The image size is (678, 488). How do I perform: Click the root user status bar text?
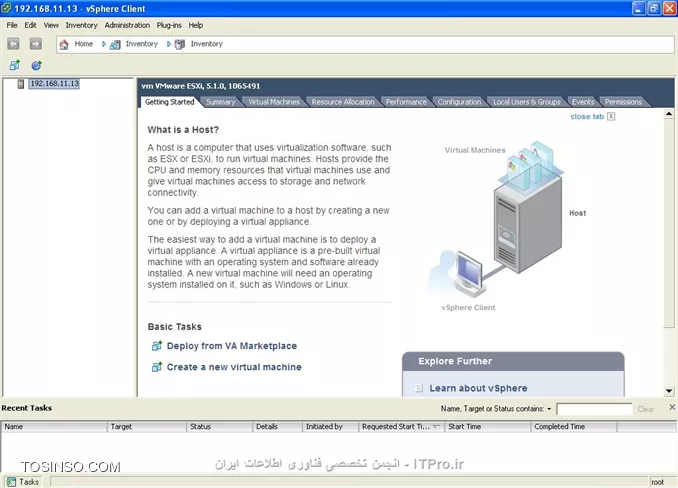click(657, 482)
